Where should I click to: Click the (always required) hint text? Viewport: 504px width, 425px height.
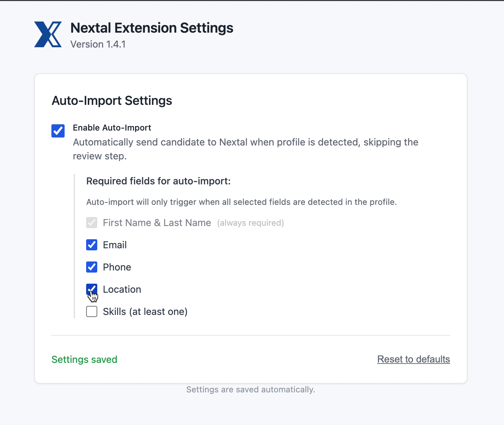click(250, 223)
